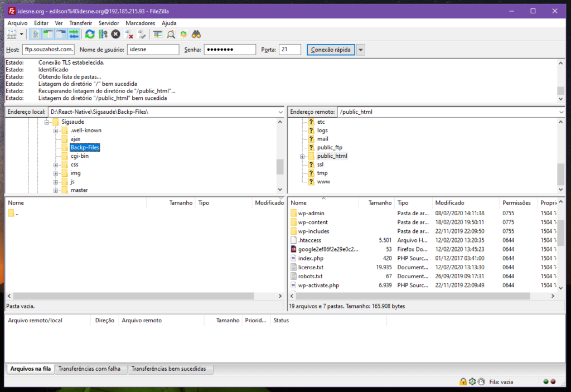Open the quick connect history dropdown

(x=361, y=50)
